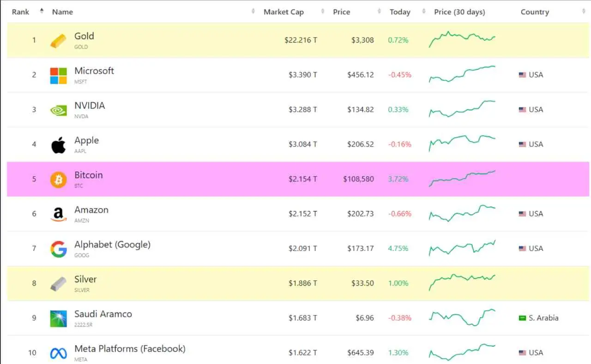Click the $6.96 Saudi Aramco price

coord(365,318)
